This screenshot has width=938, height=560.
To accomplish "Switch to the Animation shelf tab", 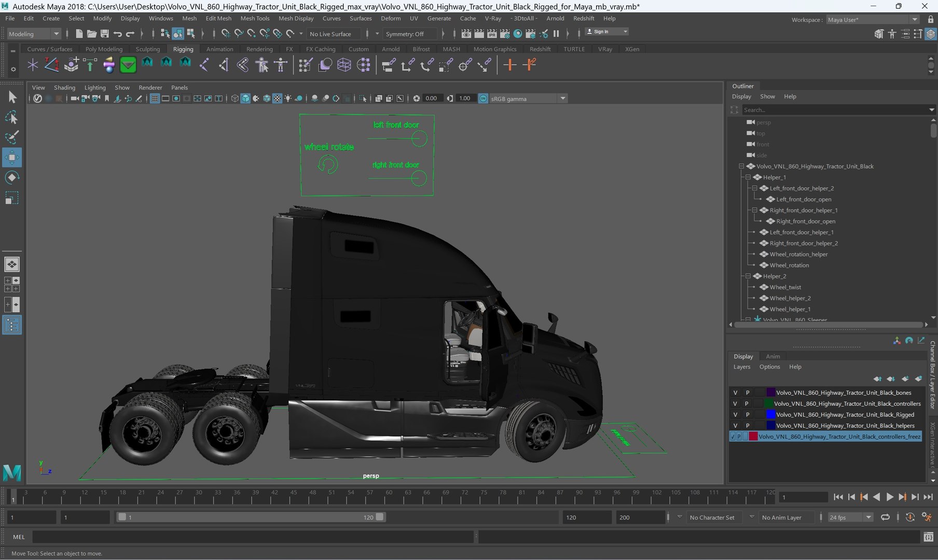I will (219, 49).
